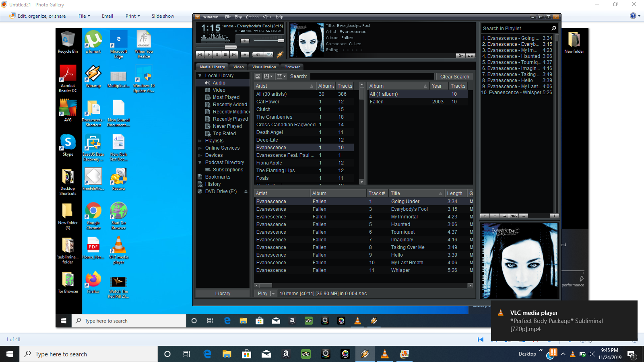Open Photo Gallery Email menu item
This screenshot has width=644, height=362.
(107, 16)
